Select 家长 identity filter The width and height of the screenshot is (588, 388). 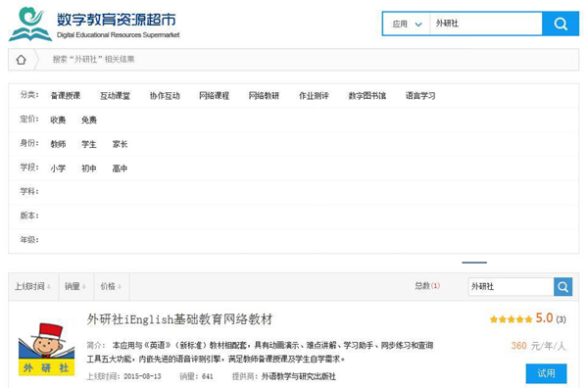pos(120,144)
